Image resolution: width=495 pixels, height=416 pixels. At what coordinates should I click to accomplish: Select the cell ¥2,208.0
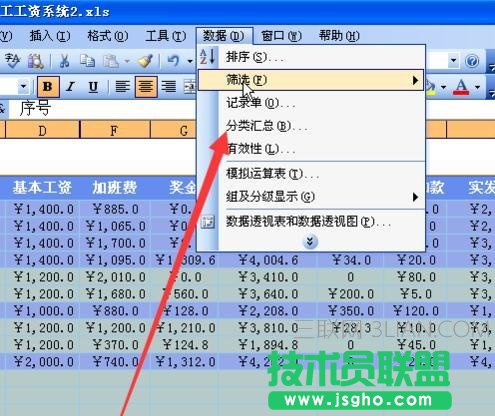(x=268, y=311)
